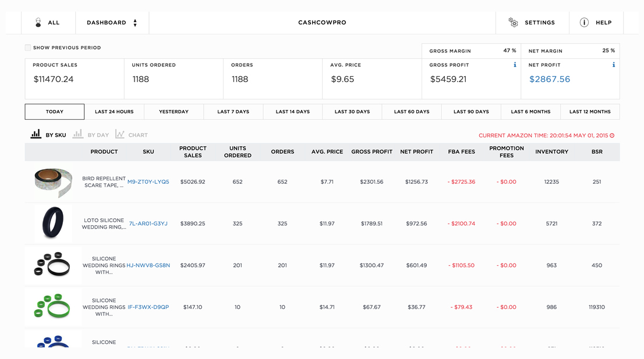
Task: Open the green ring set thumbnail
Action: 52,306
